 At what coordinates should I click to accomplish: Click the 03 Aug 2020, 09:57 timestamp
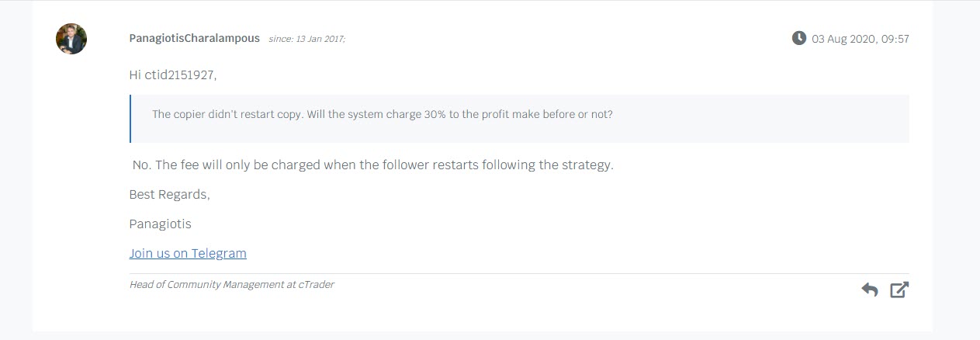pos(861,39)
